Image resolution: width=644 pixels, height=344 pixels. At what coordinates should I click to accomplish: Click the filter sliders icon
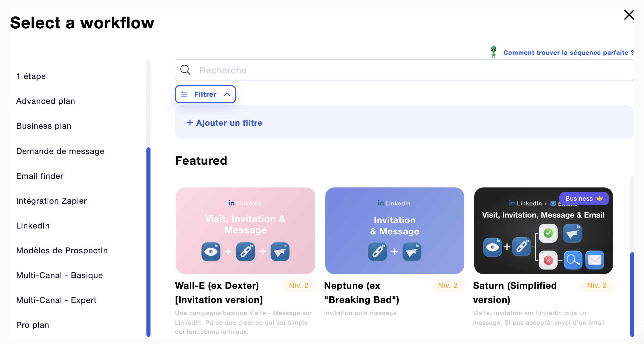(x=184, y=94)
